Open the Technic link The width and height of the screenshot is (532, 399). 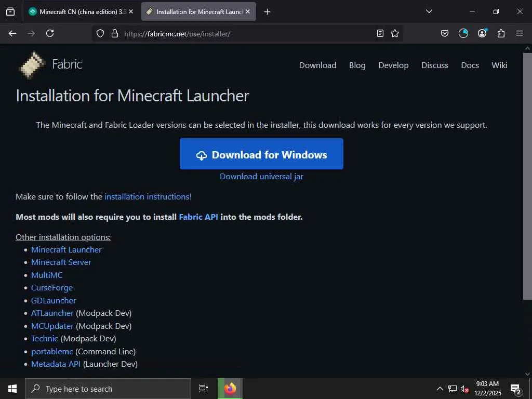click(x=45, y=339)
